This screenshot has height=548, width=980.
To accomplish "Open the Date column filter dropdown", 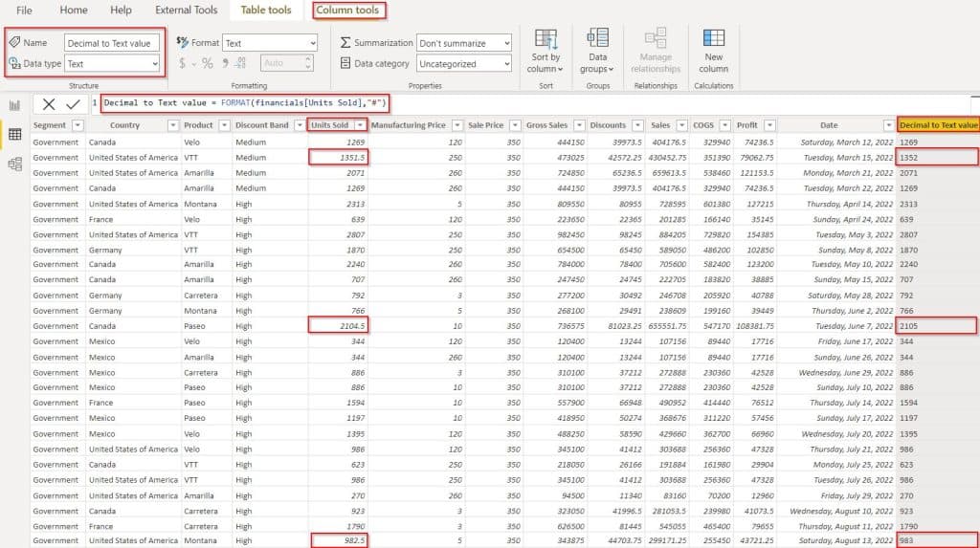I will point(888,125).
